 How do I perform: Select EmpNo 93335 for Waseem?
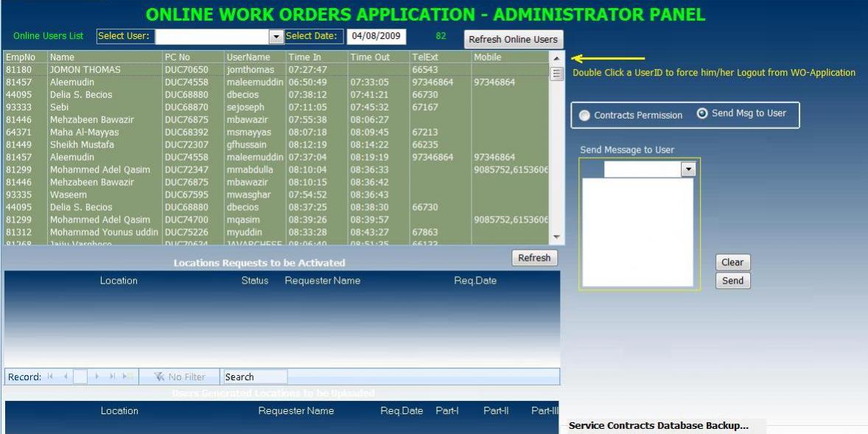[19, 195]
